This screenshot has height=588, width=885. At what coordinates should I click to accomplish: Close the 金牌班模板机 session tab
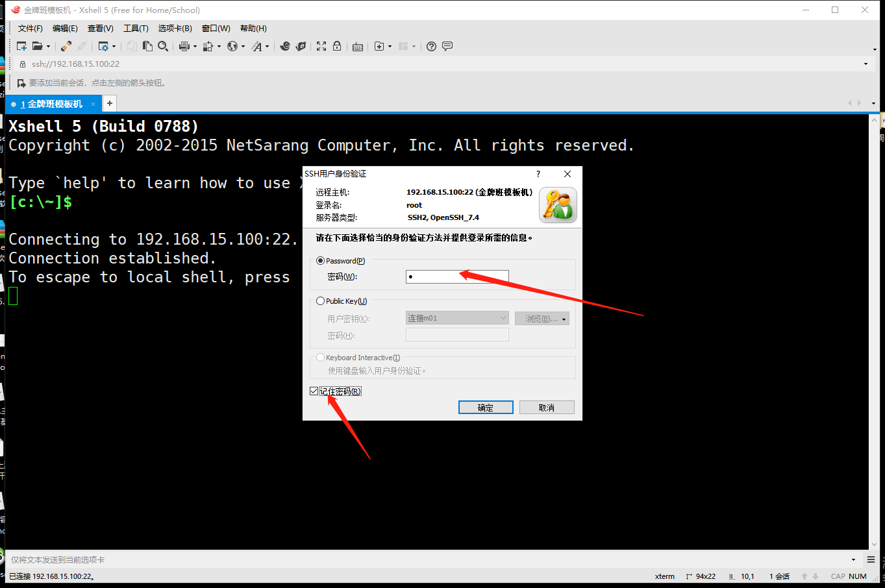(x=93, y=104)
